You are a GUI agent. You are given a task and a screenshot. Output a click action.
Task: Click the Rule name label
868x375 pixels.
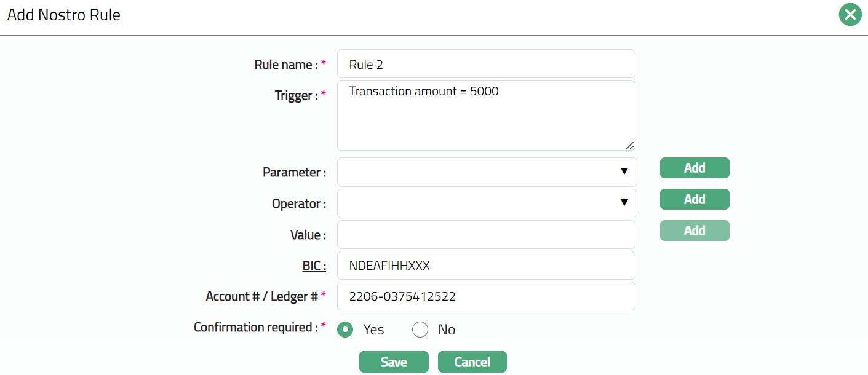[x=286, y=65]
